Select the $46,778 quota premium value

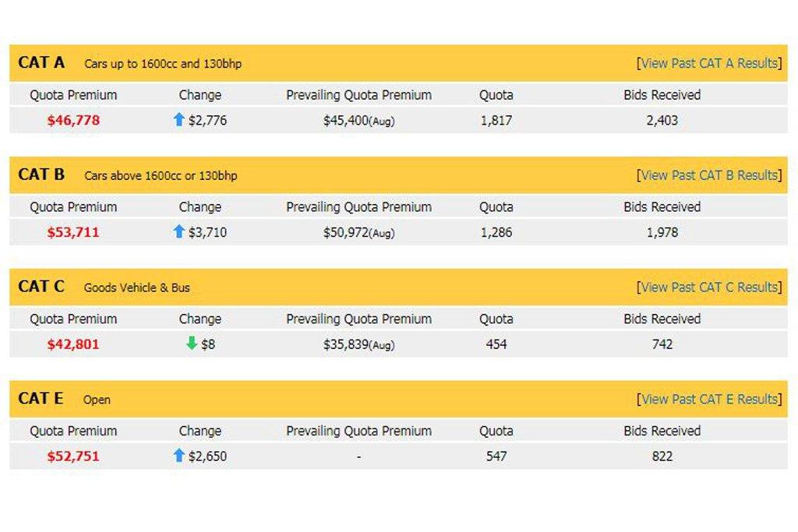coord(73,121)
